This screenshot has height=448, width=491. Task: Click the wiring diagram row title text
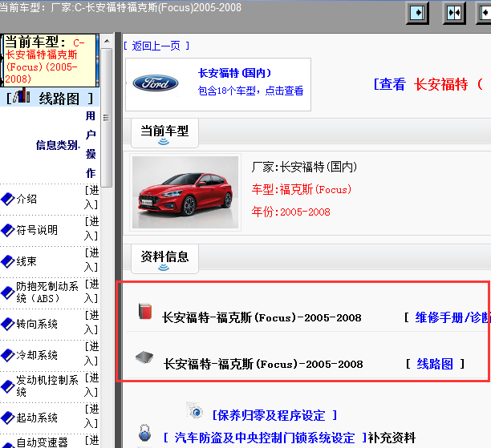click(x=263, y=364)
